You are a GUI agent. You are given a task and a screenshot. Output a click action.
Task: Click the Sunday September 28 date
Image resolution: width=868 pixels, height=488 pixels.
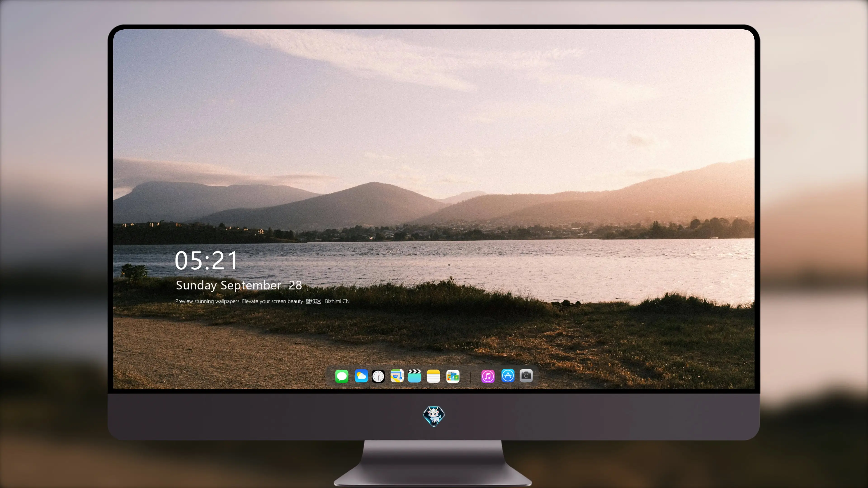(238, 285)
